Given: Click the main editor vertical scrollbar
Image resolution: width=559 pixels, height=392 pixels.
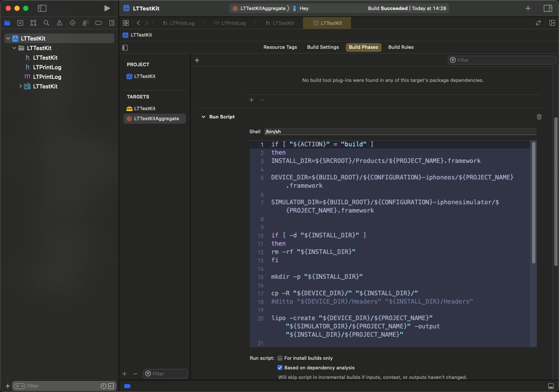Looking at the screenshot, I should (x=556, y=192).
